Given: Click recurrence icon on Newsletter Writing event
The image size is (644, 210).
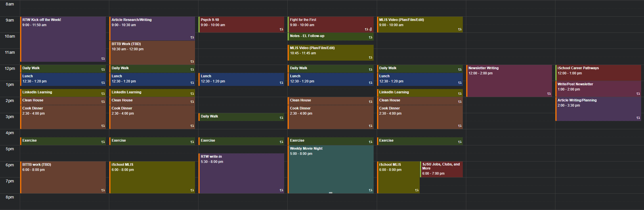Looking at the screenshot, I should [549, 94].
